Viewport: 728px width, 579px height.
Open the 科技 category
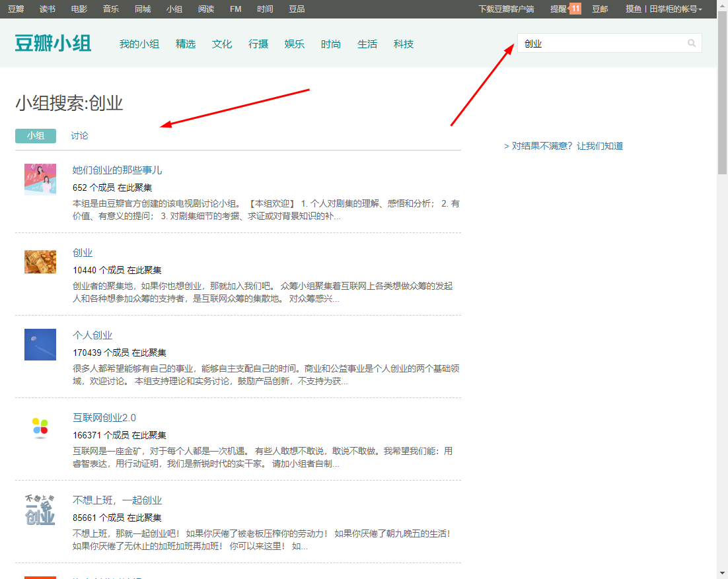point(404,44)
